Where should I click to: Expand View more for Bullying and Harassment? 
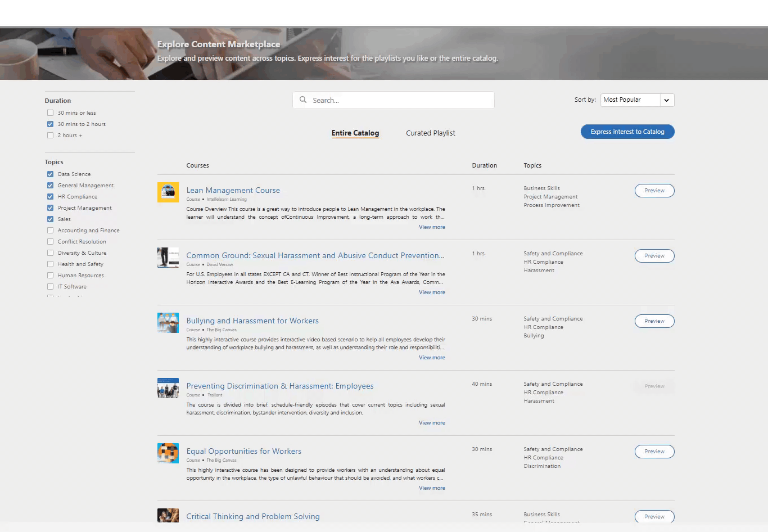coord(432,358)
